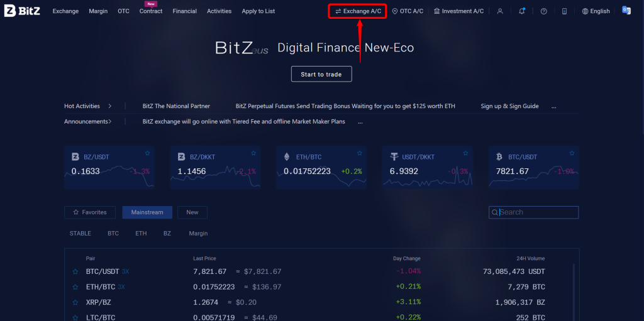Select the Margin market filter
This screenshot has width=644, height=321.
(198, 233)
